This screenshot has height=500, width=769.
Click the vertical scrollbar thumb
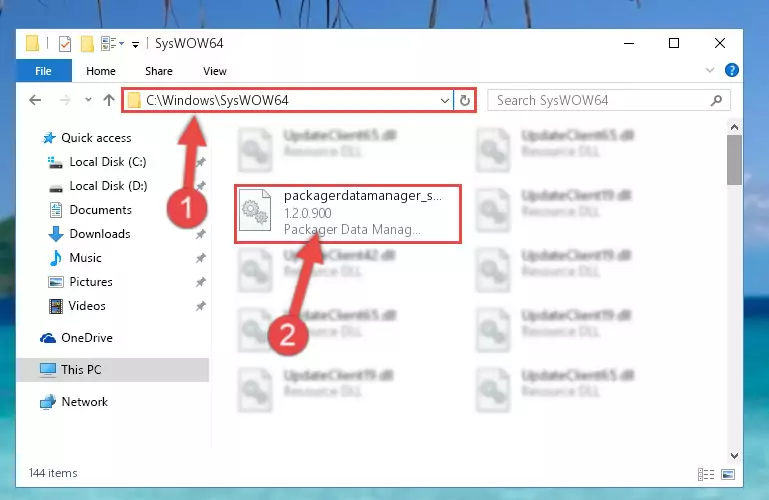tap(734, 160)
